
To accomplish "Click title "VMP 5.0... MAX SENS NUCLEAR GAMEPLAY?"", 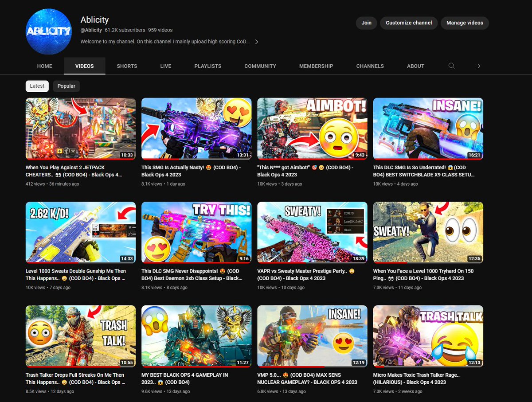I will 307,379.
